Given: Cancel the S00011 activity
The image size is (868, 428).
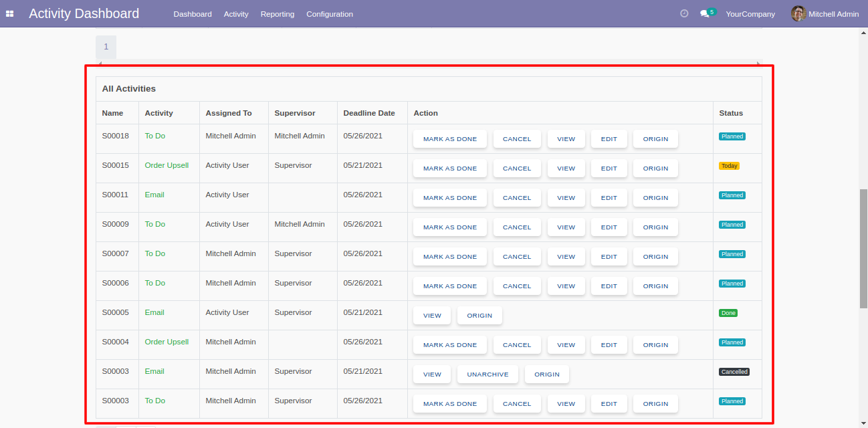Looking at the screenshot, I should (517, 198).
